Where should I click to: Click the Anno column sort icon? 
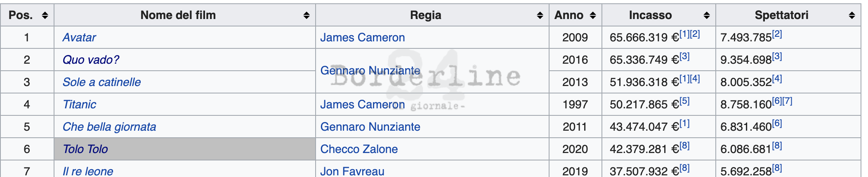click(593, 15)
